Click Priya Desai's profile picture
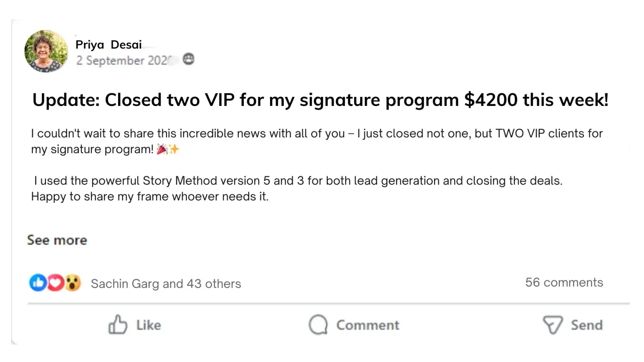This screenshot has height=362, width=644. coord(46,51)
